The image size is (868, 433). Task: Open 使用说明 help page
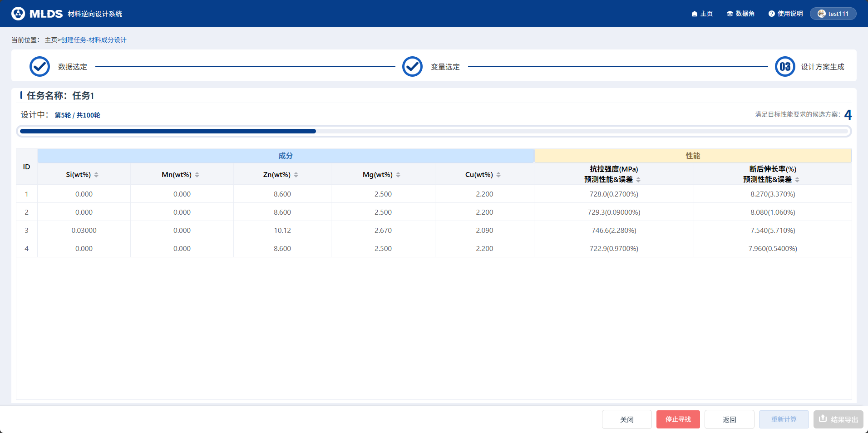[x=785, y=14]
